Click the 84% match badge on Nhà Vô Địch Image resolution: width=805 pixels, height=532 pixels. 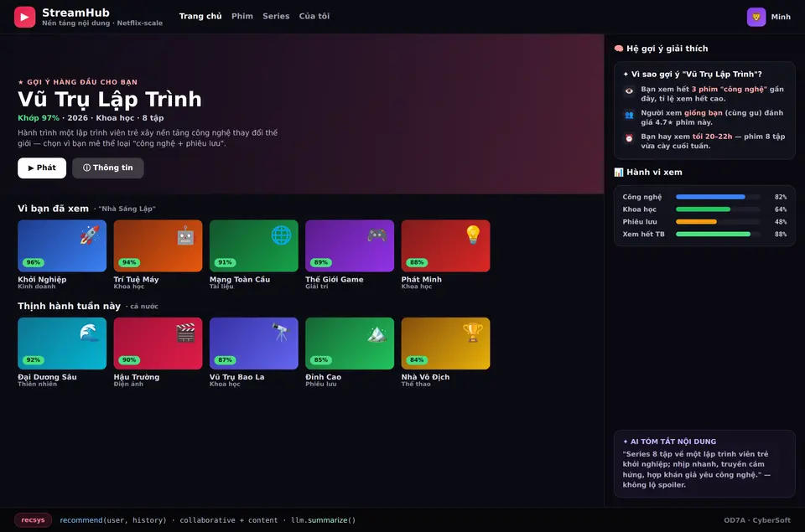(x=417, y=359)
